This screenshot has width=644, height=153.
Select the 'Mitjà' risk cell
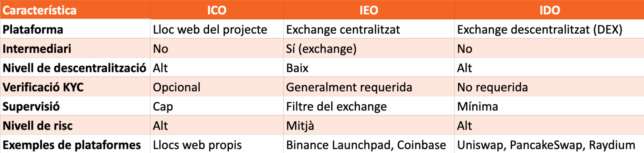coord(300,126)
